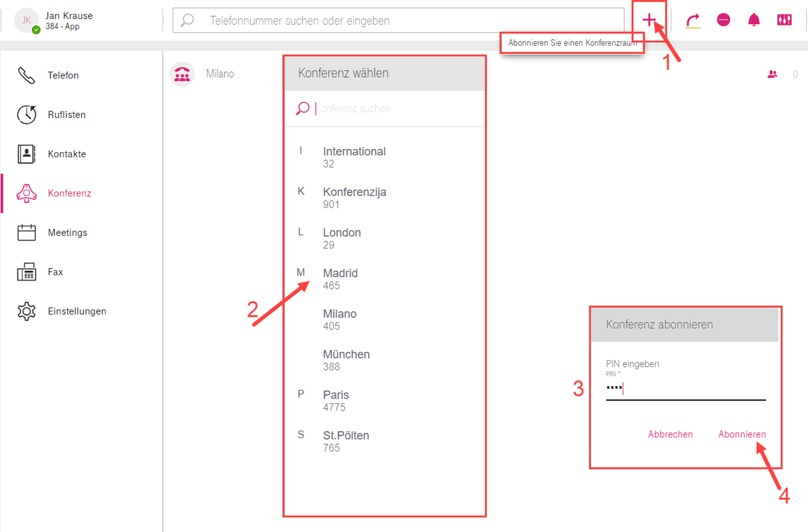Select Madrid 465 conference from list

click(x=340, y=279)
